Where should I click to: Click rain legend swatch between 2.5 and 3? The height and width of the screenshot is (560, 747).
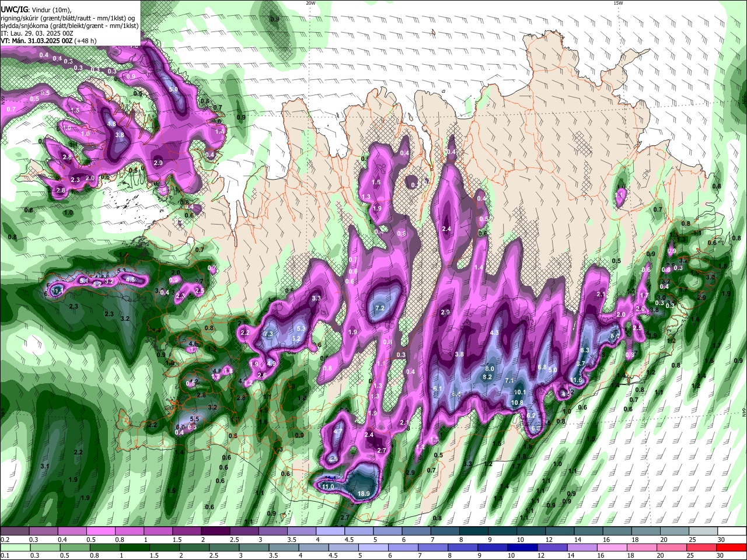pos(224,548)
